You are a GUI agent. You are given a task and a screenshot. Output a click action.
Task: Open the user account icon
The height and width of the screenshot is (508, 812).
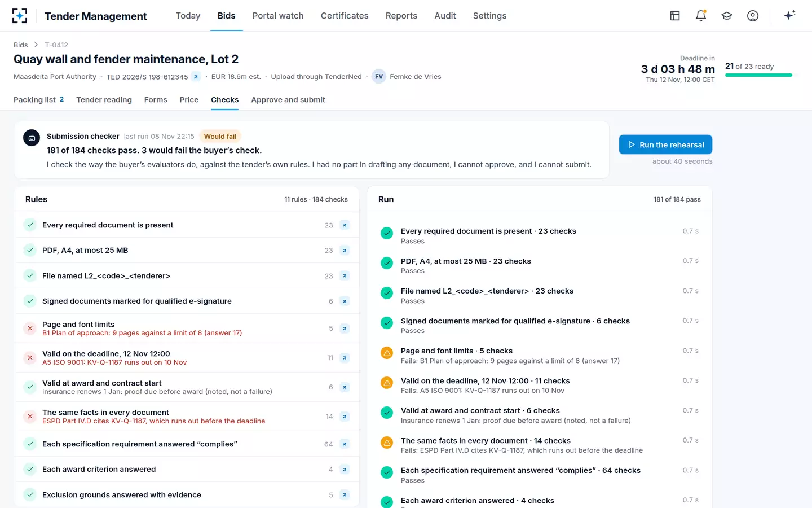coord(753,16)
